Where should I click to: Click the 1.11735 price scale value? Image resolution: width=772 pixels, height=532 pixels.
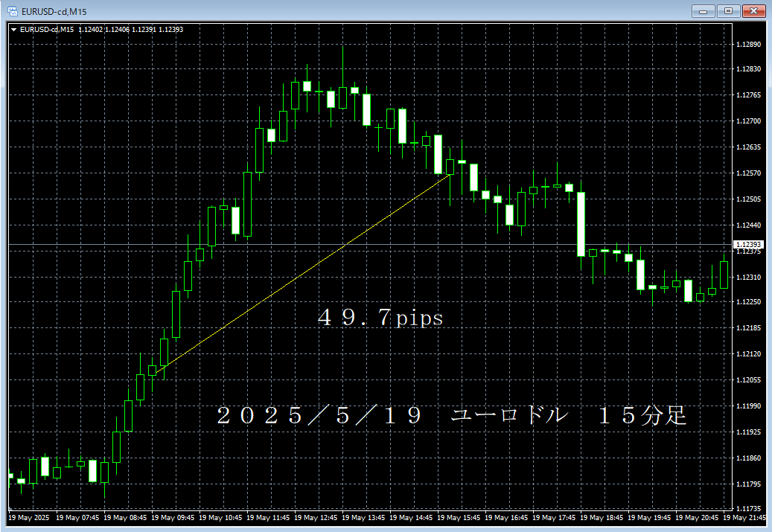(748, 508)
